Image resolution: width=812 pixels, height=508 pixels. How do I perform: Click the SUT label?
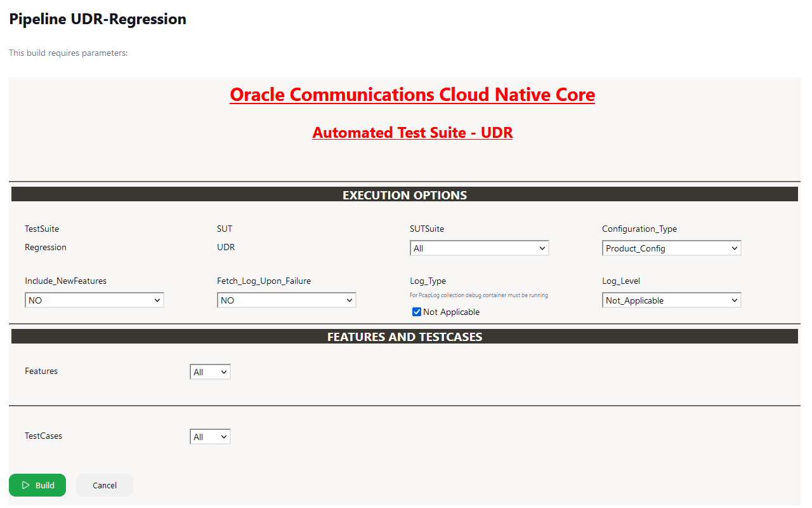coord(225,229)
